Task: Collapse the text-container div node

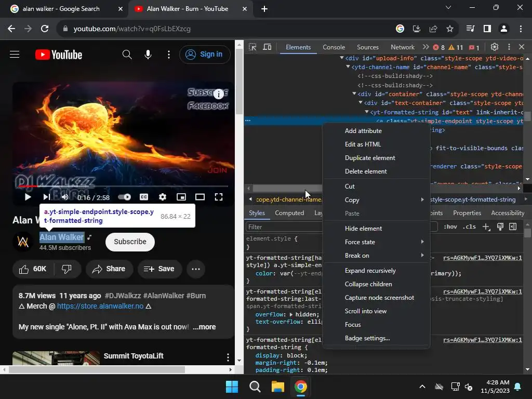Action: pos(361,102)
